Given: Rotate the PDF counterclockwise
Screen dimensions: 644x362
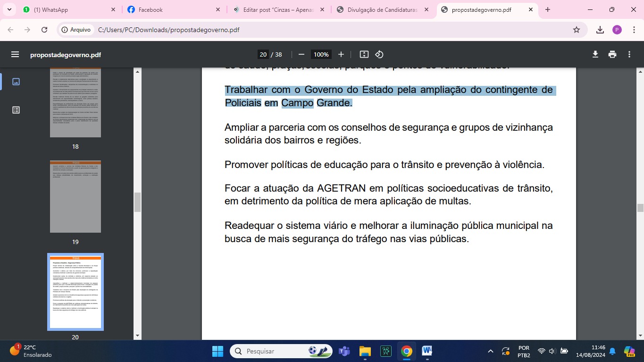Looking at the screenshot, I should [379, 54].
